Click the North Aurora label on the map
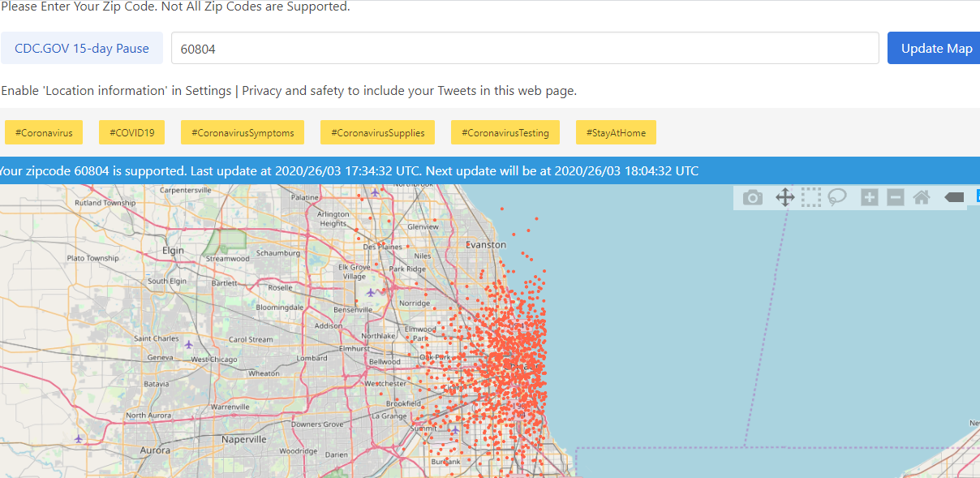The image size is (980, 478). [x=147, y=415]
